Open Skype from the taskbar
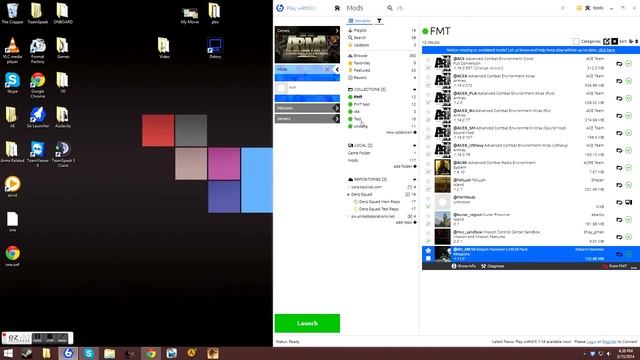 point(89,353)
